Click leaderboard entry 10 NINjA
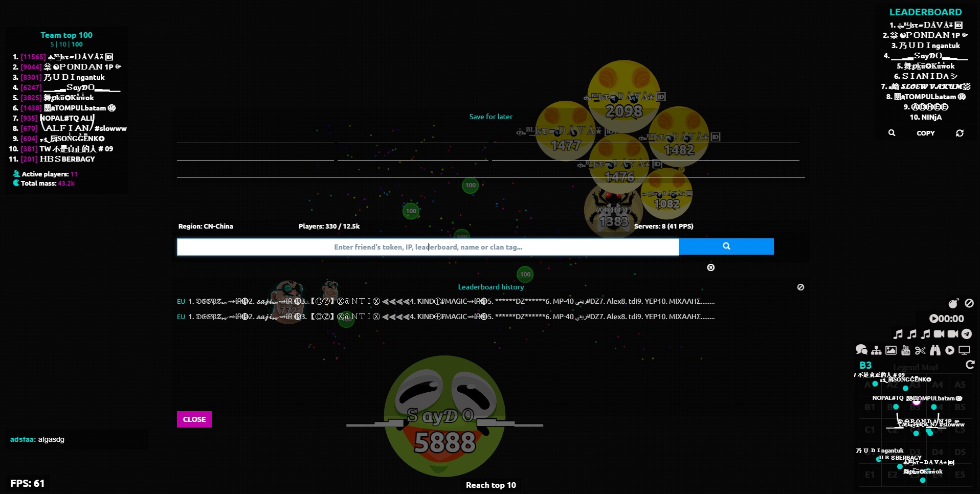The height and width of the screenshot is (494, 980). (x=925, y=117)
